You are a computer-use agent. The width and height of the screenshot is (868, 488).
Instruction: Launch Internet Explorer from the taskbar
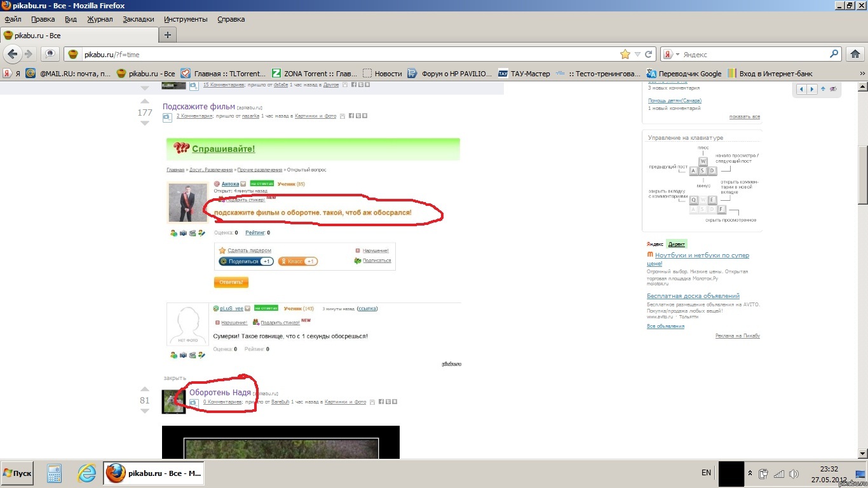86,473
